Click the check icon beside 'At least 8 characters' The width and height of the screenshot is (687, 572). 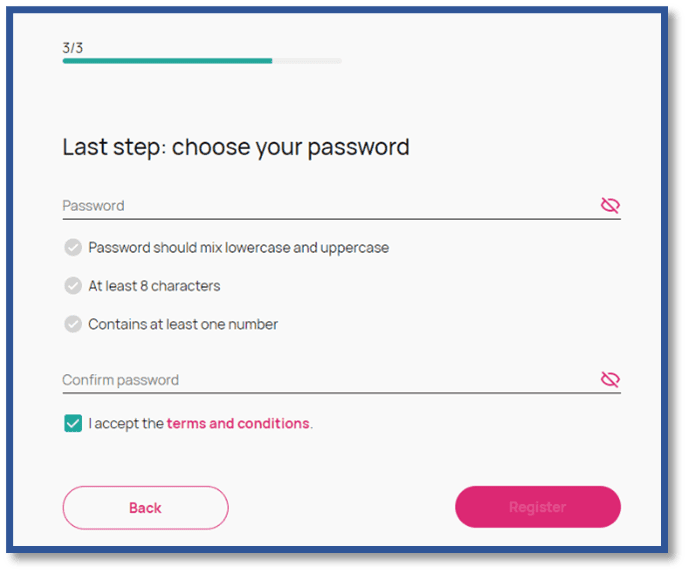point(73,286)
